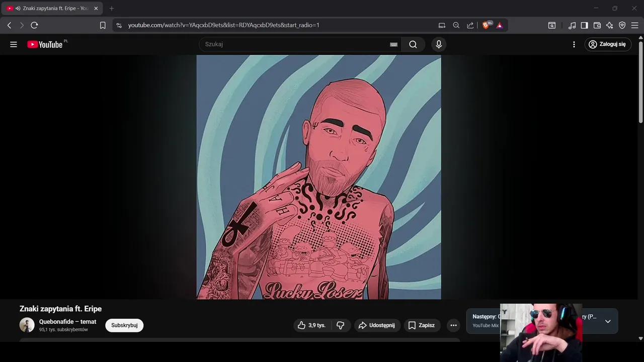Screen dimensions: 644x362
Task: Open the music note playlist icon
Action: (572, 25)
